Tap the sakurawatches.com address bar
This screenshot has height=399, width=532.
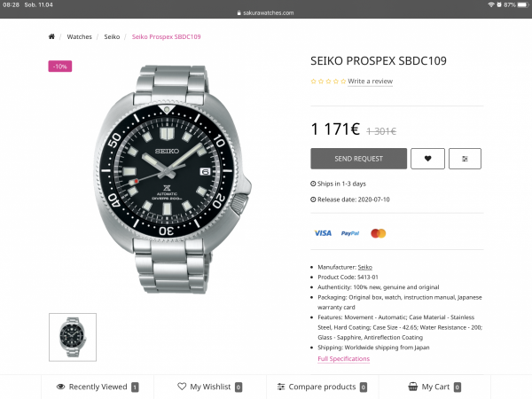click(266, 13)
